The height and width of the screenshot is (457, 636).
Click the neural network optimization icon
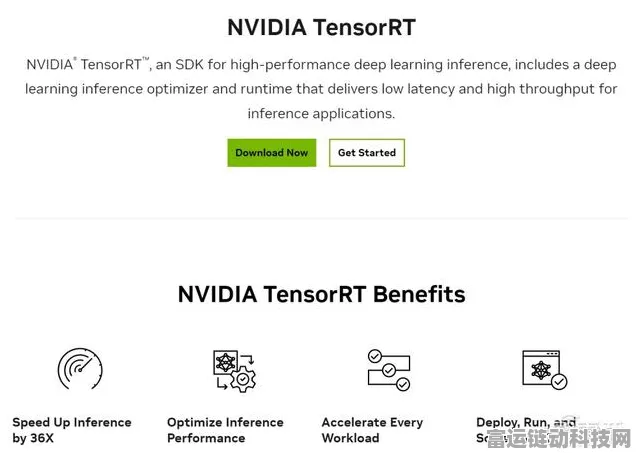(x=234, y=371)
